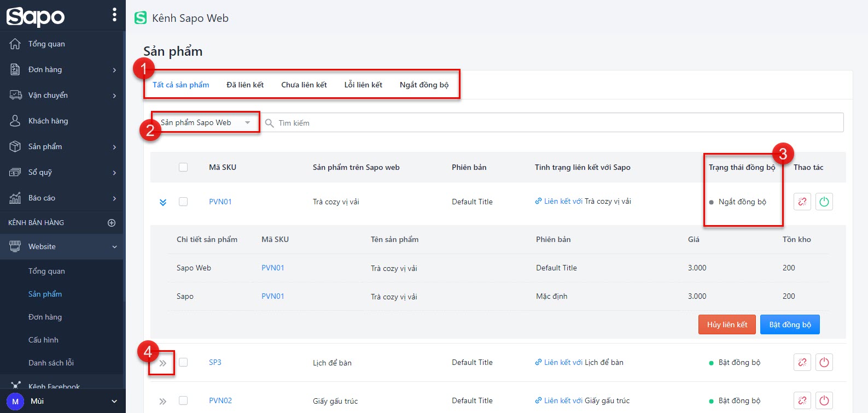Open Tổng quan under Website
This screenshot has height=413, width=868.
tap(46, 271)
